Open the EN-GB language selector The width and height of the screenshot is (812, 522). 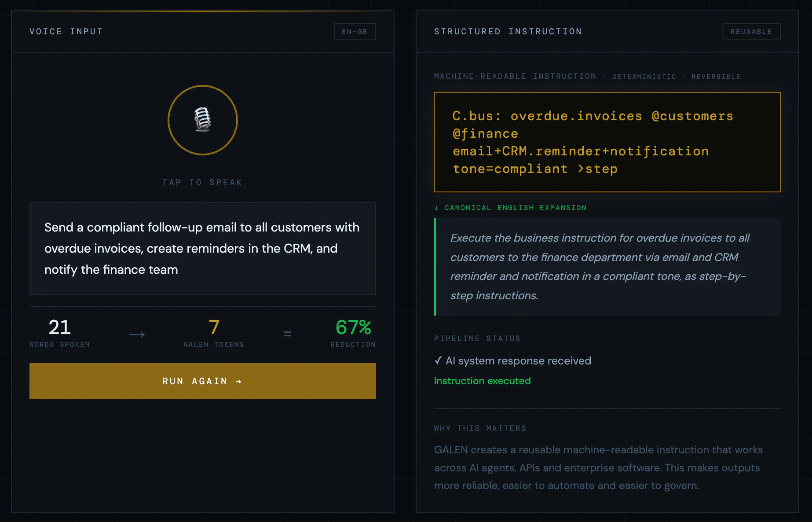coord(355,31)
